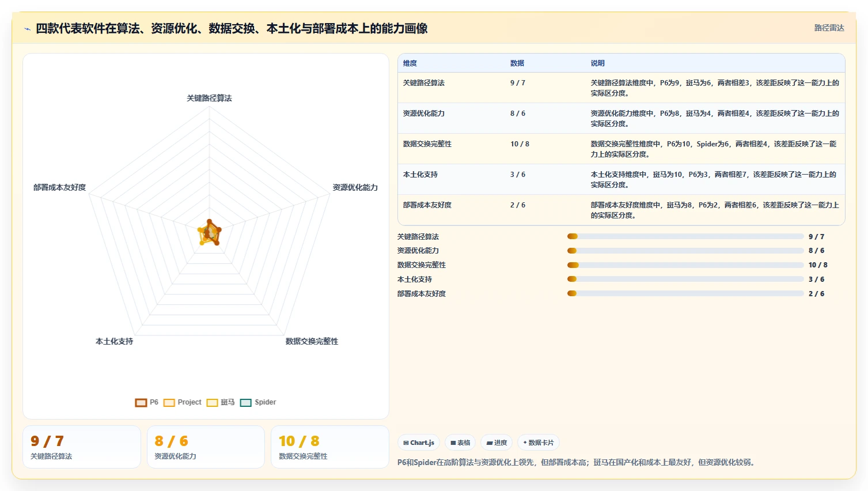Click the description mentioning P6为9, 斑马为6
The height and width of the screenshot is (491, 868).
[715, 88]
